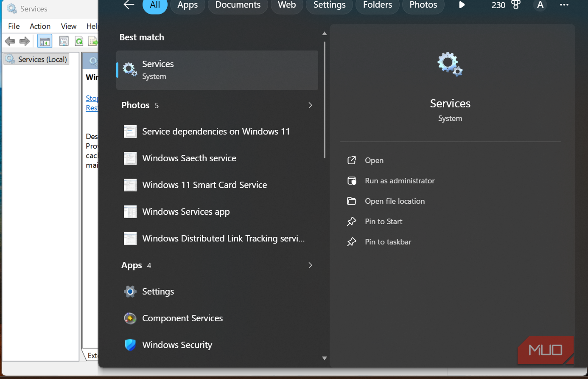Open the View menu in the Services window
This screenshot has height=379, width=588.
69,26
